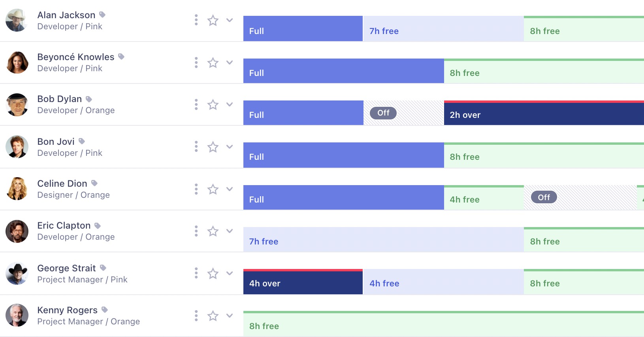The image size is (644, 337).
Task: Expand Beyoncé Knowles' row details
Action: point(230,62)
